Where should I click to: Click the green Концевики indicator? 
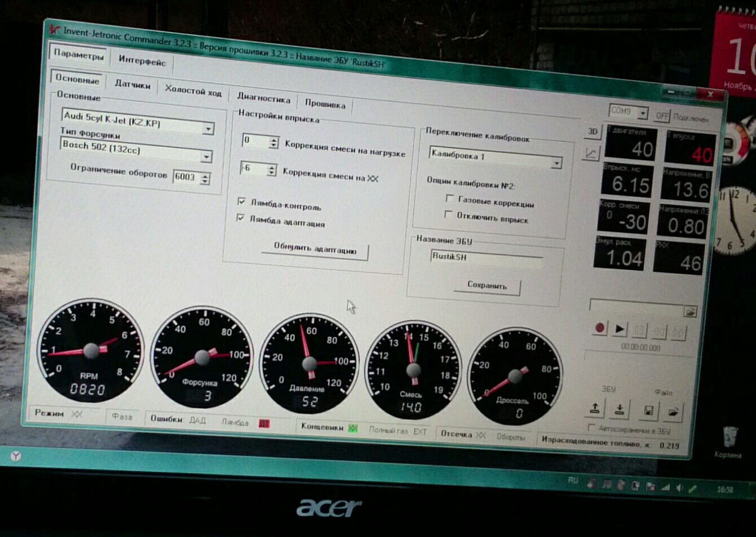(x=353, y=428)
